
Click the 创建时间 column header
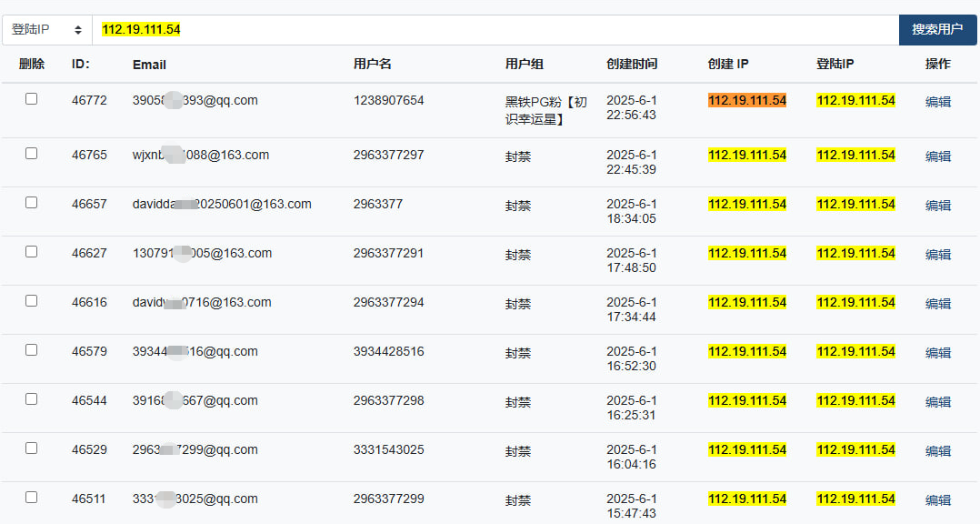click(x=632, y=64)
